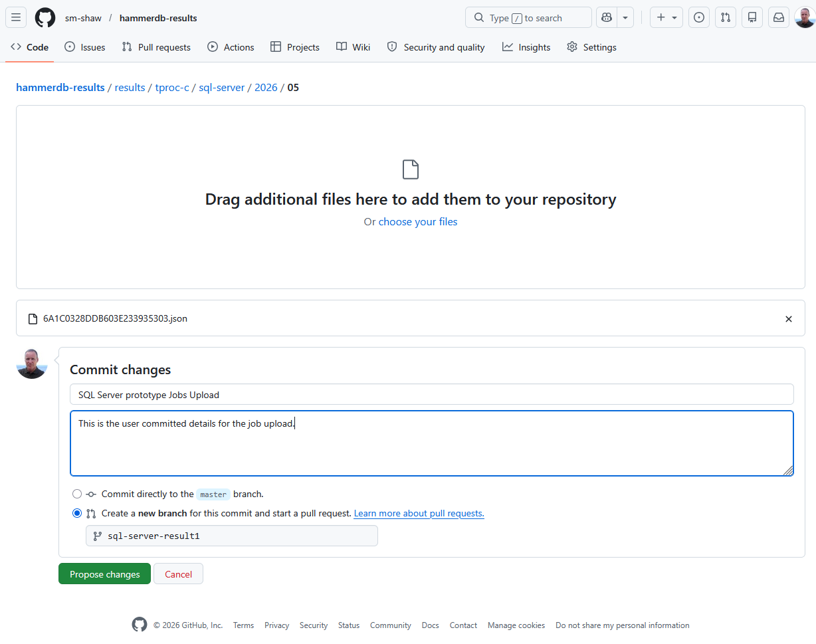Open hammerdb-results breadcrumb root

tap(60, 87)
